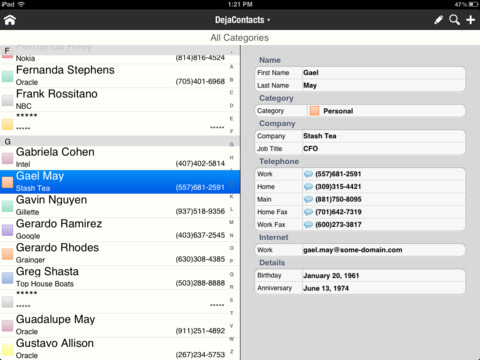Tap the Company field Stash Tea

point(360,136)
